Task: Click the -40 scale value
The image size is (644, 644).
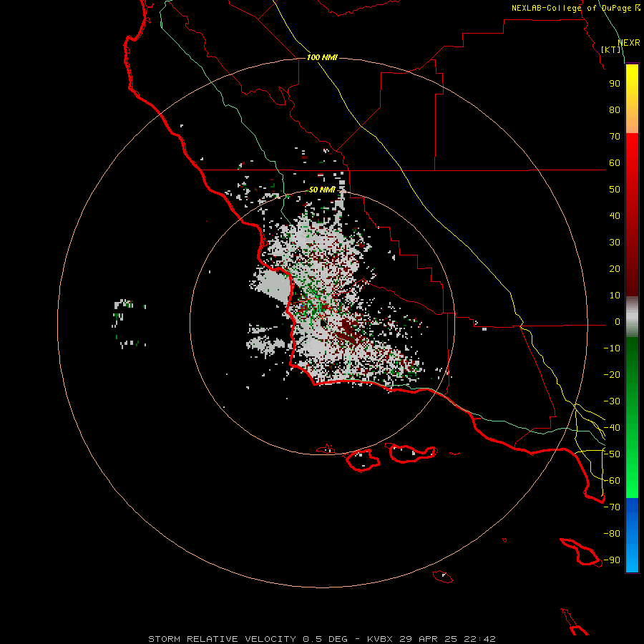Action: [x=612, y=428]
